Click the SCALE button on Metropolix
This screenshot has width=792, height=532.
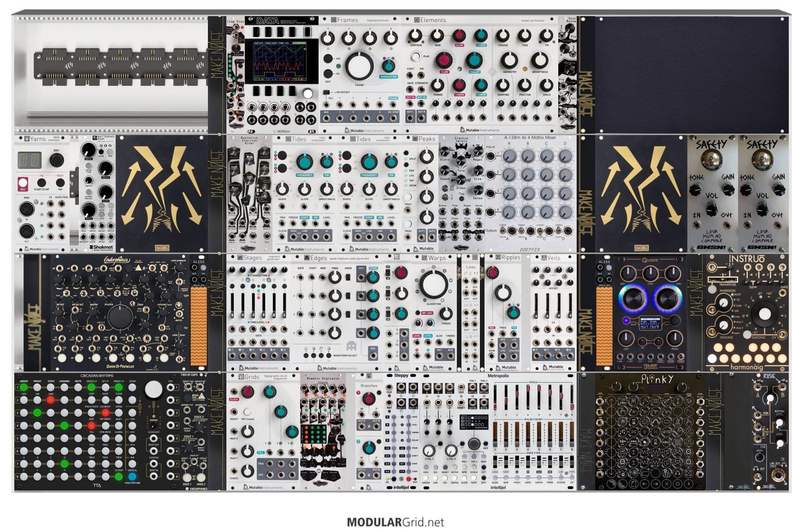click(474, 467)
